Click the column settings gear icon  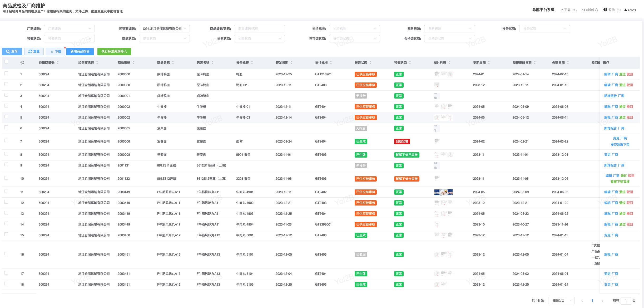22,63
